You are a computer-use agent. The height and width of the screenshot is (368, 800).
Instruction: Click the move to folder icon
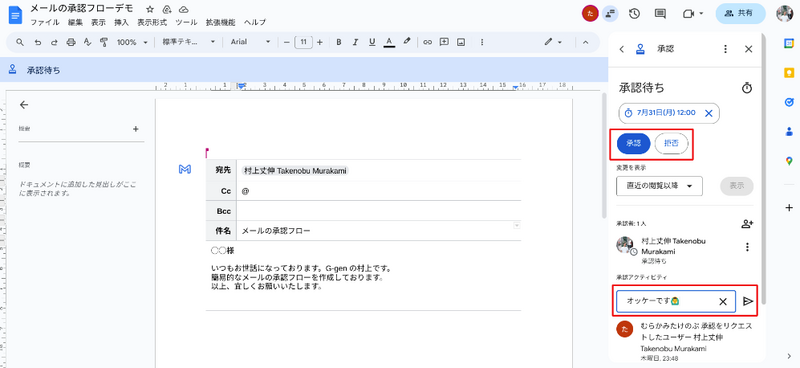[x=166, y=9]
